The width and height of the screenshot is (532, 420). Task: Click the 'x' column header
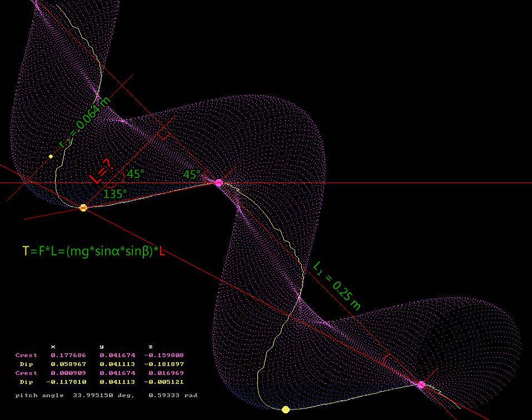tap(53, 347)
